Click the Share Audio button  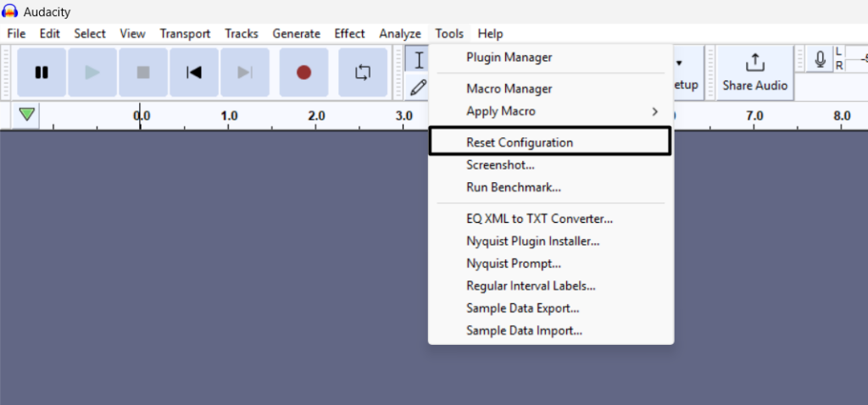(754, 72)
